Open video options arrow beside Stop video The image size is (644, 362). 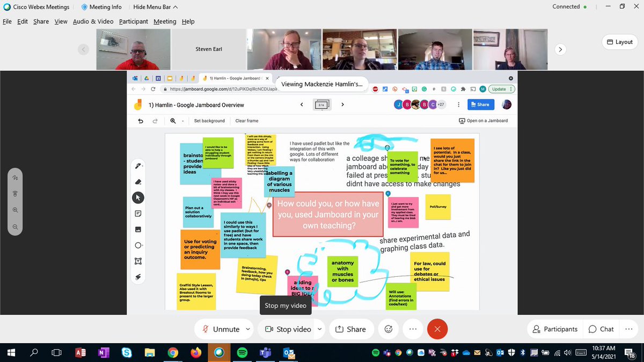320,329
